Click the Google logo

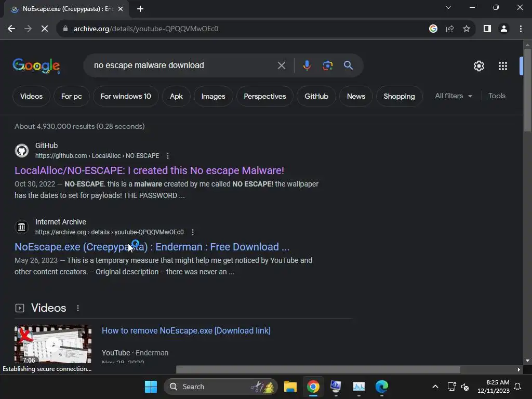tap(36, 66)
